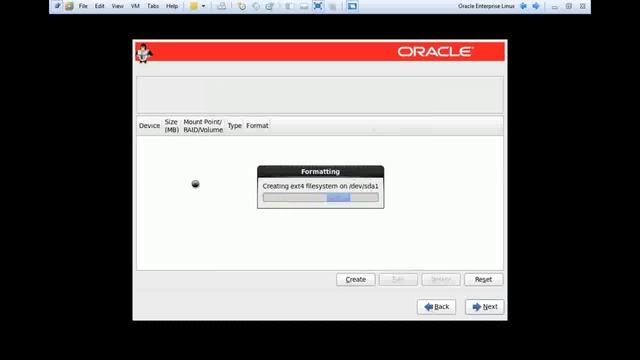640x360 pixels.
Task: Click the show/hide library panel icon
Action: coord(289,6)
